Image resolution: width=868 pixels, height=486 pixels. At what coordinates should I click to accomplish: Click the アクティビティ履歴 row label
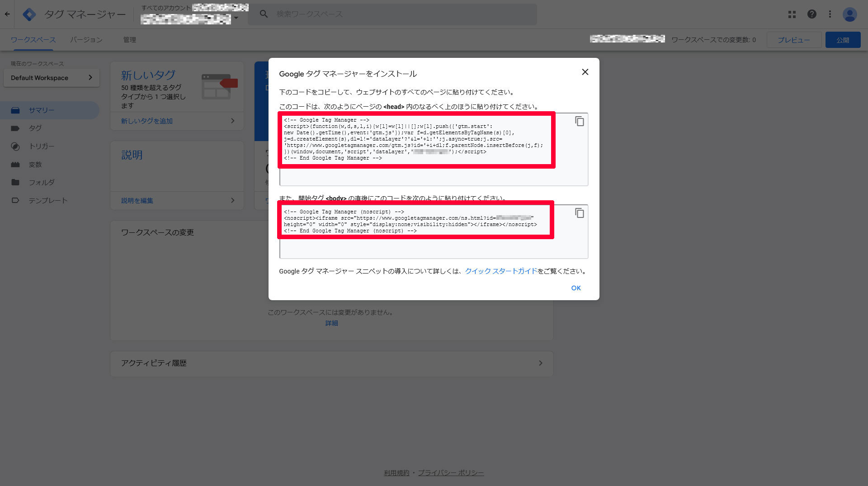[154, 363]
